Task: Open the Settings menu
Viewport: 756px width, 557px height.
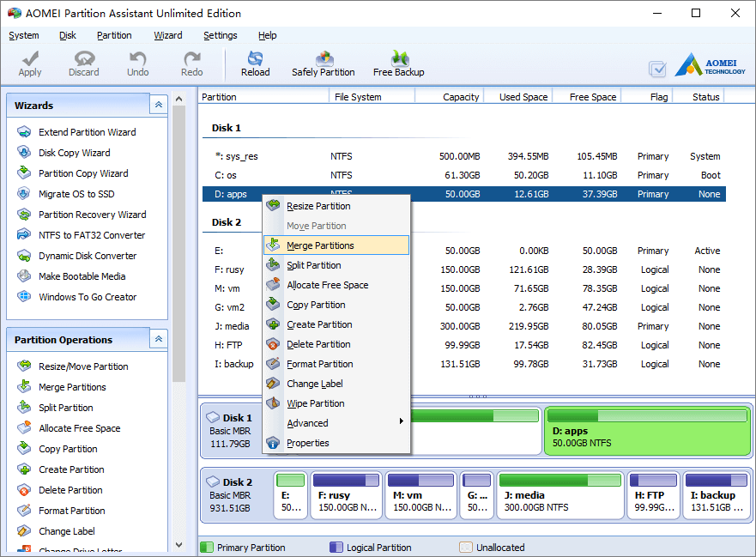Action: (221, 35)
